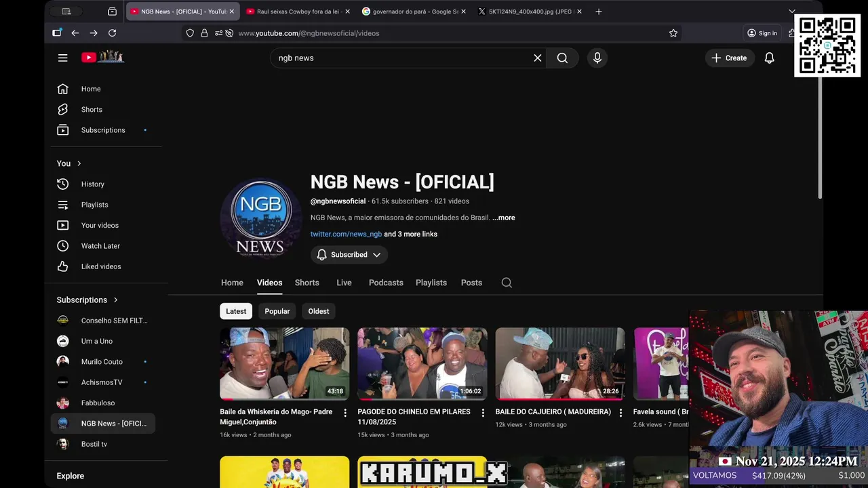Open AchismosTV subscription
This screenshot has height=488, width=868.
point(103,382)
